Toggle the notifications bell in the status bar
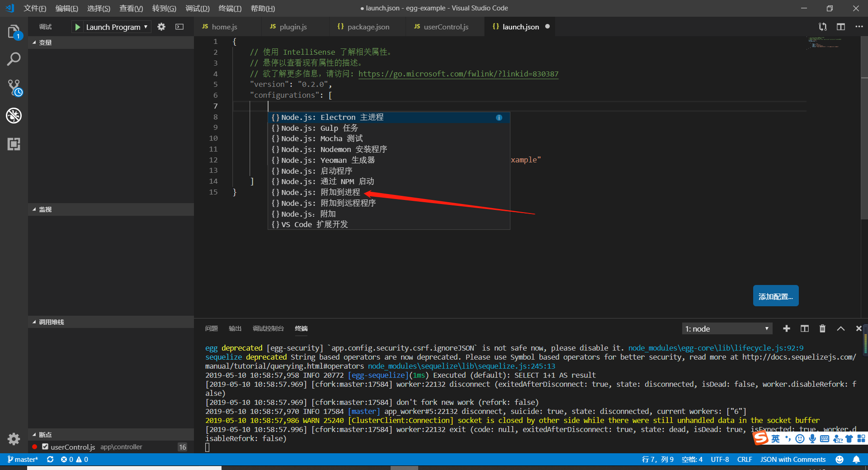Image resolution: width=868 pixels, height=470 pixels. tap(857, 459)
